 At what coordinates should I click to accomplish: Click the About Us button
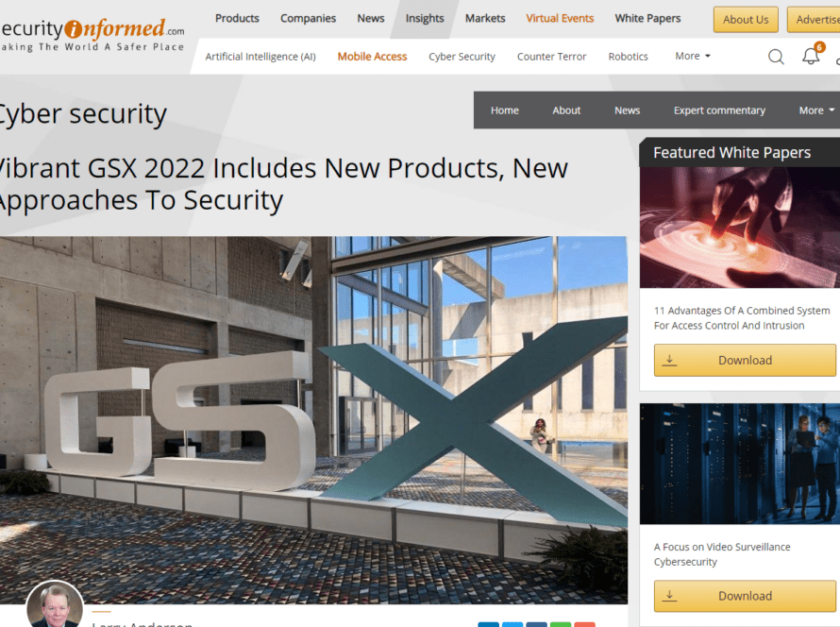coord(746,20)
